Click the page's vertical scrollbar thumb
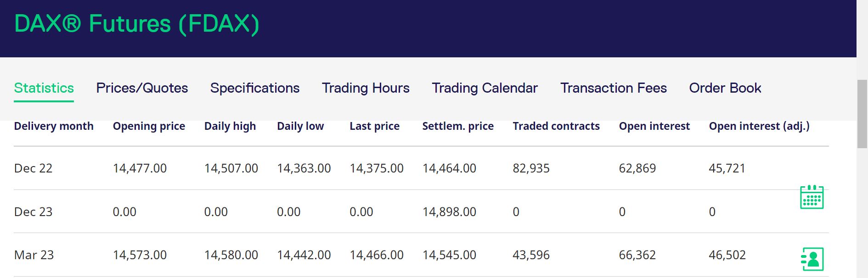Screen dimensions: 868x278 click(x=862, y=114)
